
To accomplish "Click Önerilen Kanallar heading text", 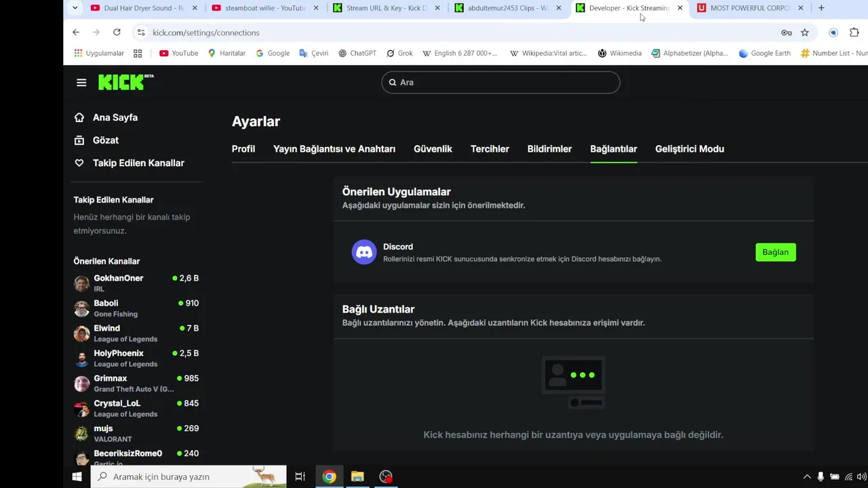I will (x=106, y=261).
